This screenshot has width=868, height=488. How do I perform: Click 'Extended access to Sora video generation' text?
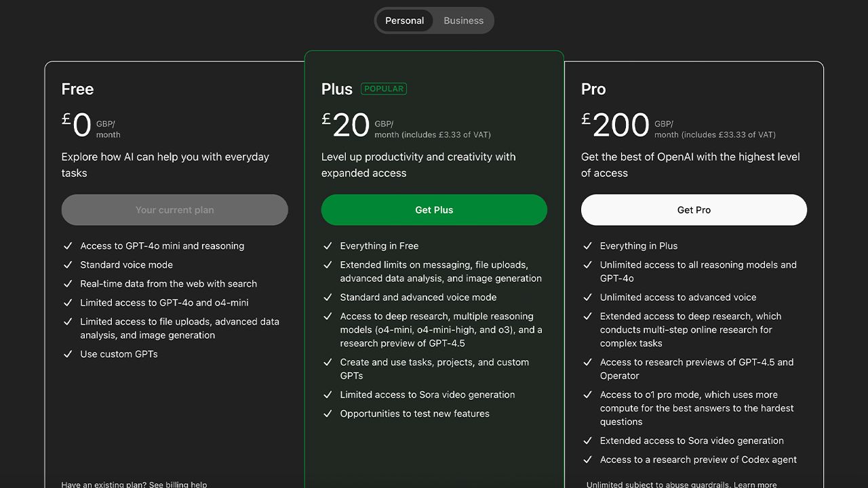point(692,441)
